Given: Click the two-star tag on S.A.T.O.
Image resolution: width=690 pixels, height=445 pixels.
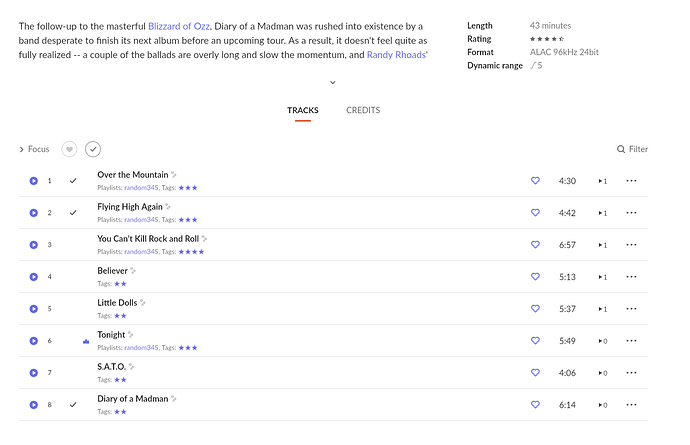Looking at the screenshot, I should click(120, 380).
